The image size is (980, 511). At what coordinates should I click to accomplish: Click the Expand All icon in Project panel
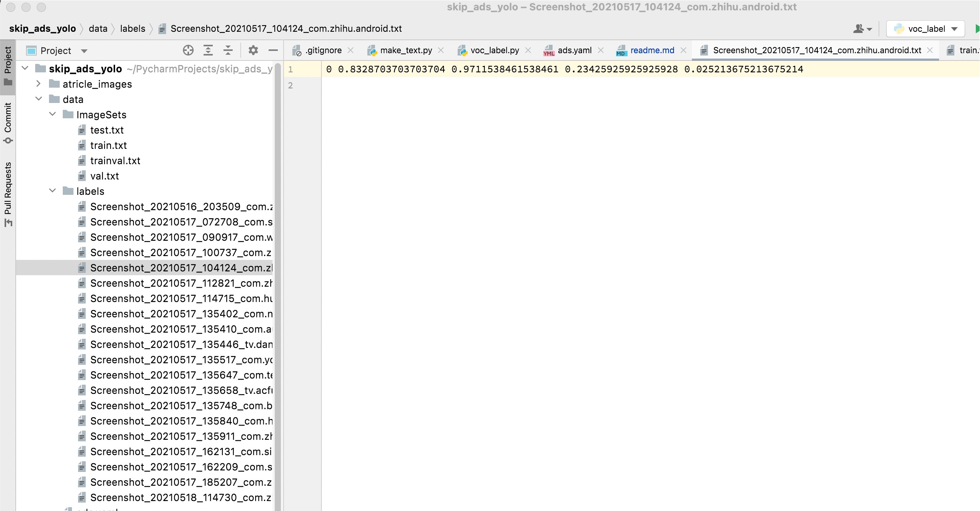208,50
